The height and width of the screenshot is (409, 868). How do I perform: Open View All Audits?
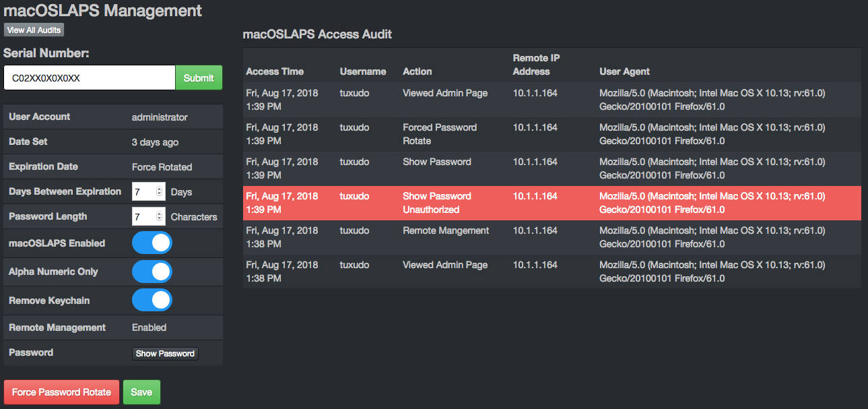(34, 30)
